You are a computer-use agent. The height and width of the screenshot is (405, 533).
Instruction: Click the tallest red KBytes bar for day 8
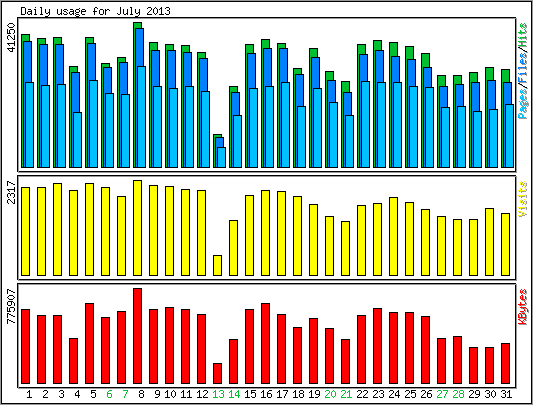click(137, 336)
